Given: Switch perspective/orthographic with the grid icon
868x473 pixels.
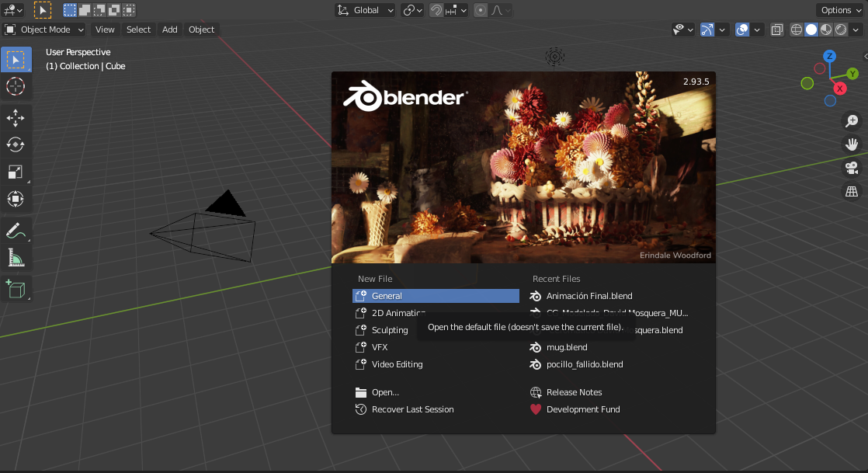Looking at the screenshot, I should tap(852, 192).
